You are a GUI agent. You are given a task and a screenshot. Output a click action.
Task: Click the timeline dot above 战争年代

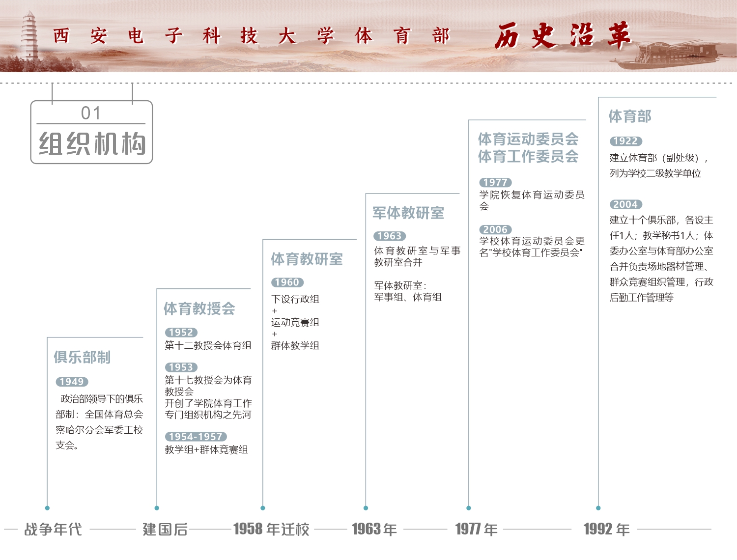point(47,508)
